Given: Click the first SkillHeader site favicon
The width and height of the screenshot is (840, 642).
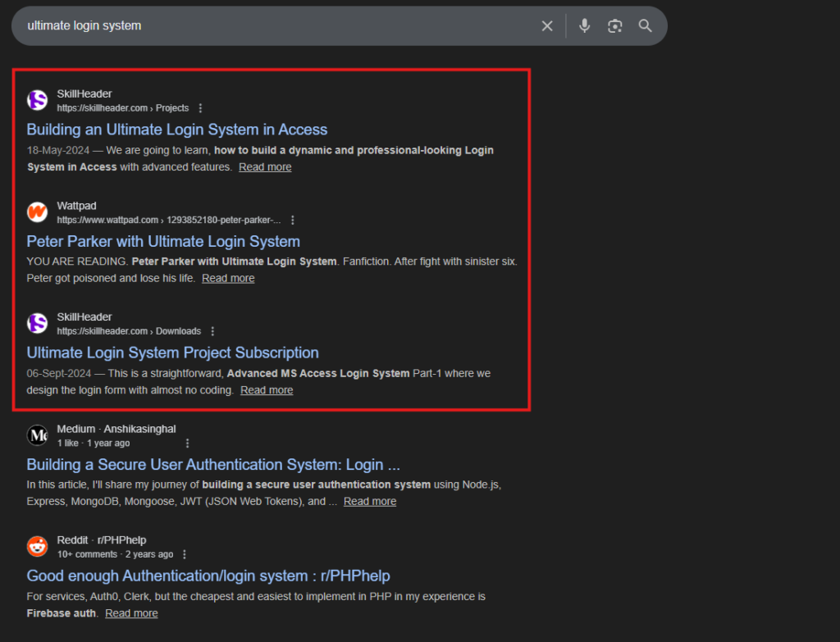Looking at the screenshot, I should click(38, 100).
